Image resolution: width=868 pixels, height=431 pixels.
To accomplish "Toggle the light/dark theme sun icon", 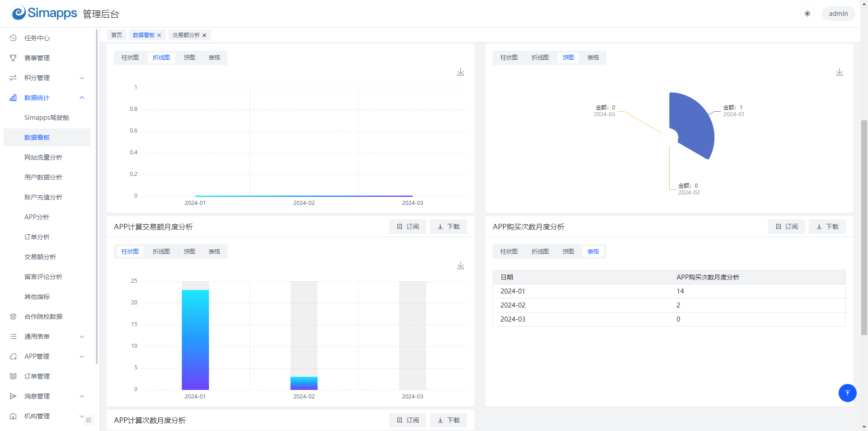I will tap(807, 14).
